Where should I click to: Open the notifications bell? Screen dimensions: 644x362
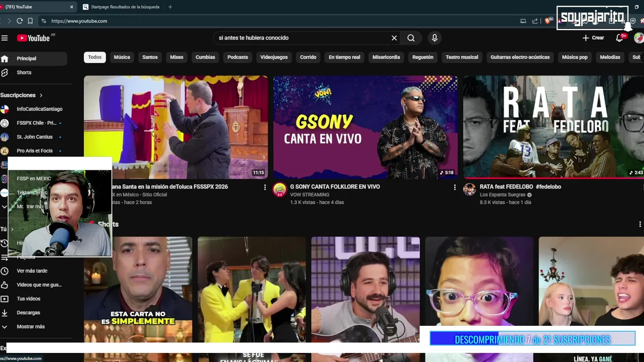pos(620,38)
